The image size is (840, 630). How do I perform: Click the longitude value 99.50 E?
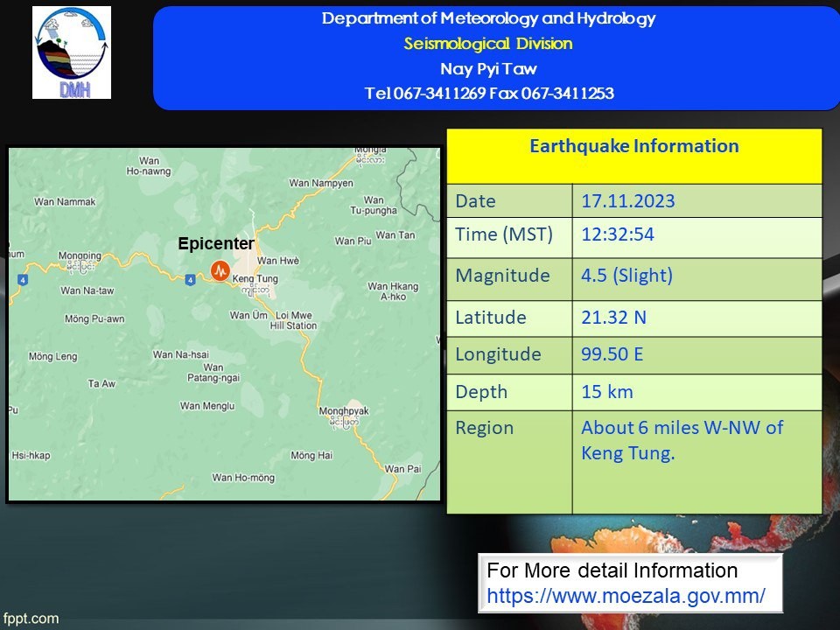click(x=613, y=354)
